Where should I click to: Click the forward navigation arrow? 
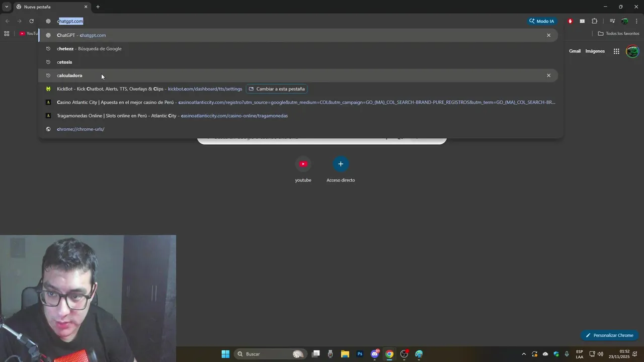(x=19, y=21)
